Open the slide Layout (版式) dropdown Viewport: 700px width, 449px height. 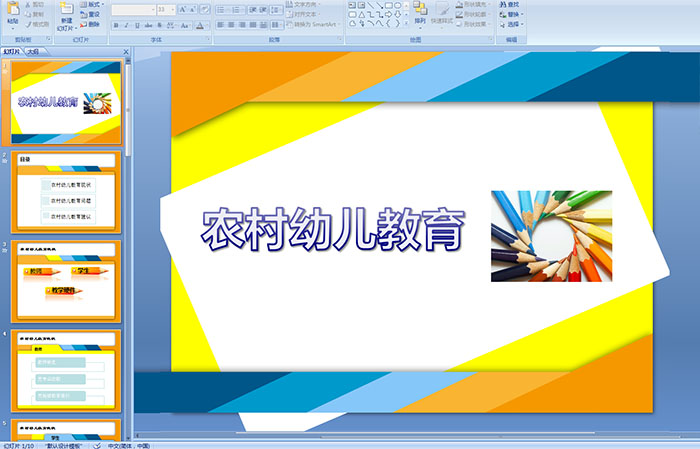tap(92, 4)
